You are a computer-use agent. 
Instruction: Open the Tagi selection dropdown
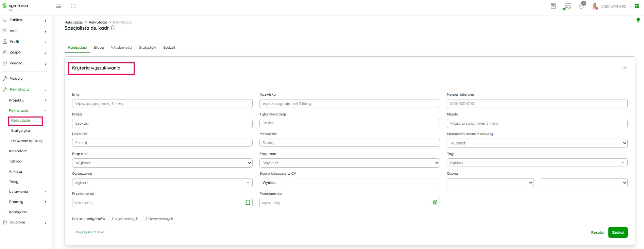click(x=537, y=163)
